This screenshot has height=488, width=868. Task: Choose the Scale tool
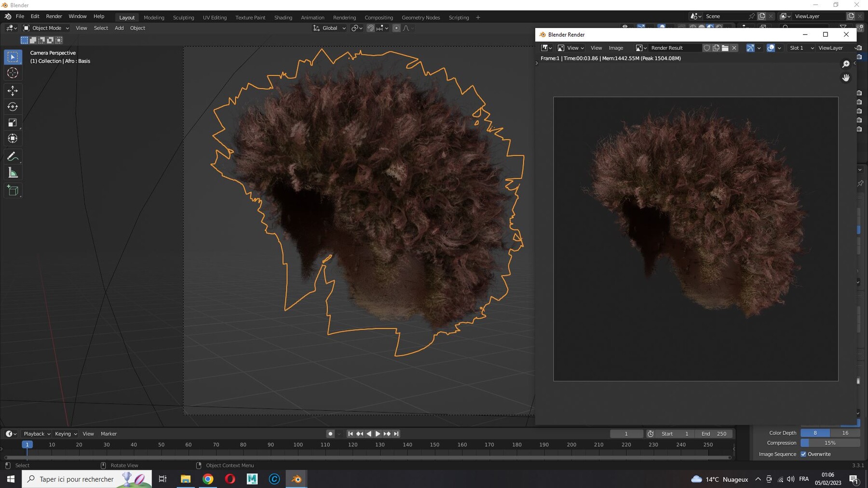point(13,123)
